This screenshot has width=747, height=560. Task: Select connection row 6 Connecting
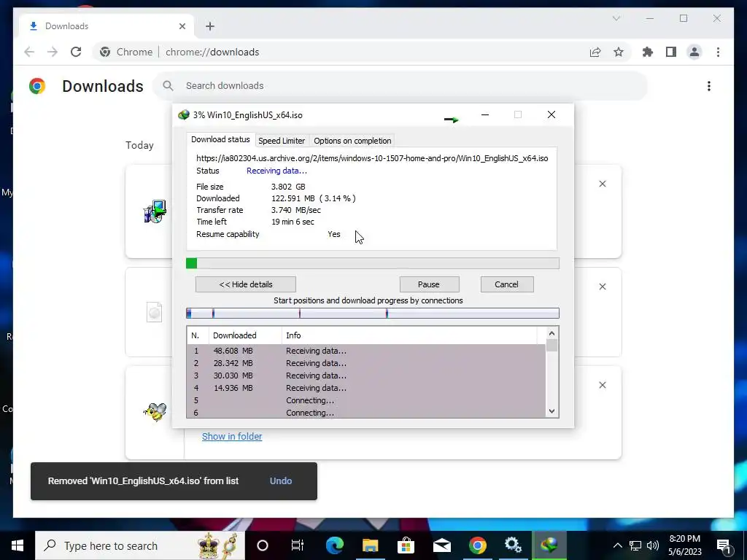[x=366, y=413]
